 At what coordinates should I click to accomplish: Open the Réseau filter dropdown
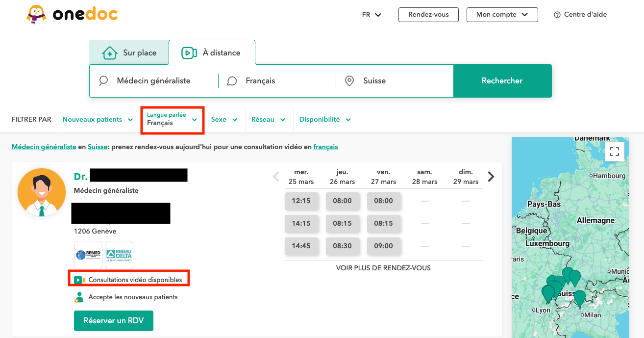[x=269, y=119]
